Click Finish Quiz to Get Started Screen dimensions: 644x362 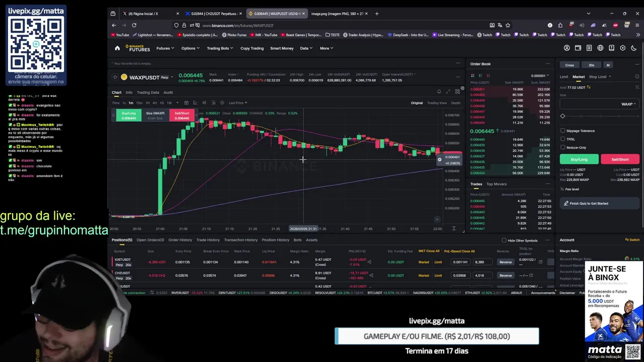(x=600, y=204)
